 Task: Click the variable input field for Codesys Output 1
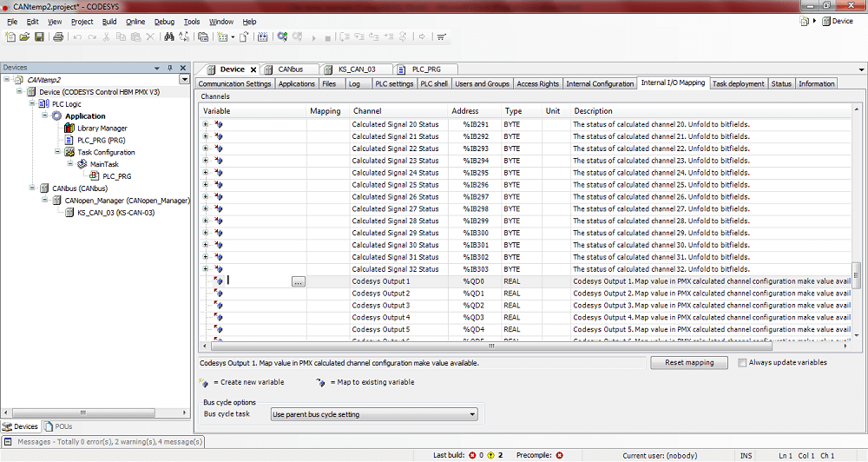(259, 281)
